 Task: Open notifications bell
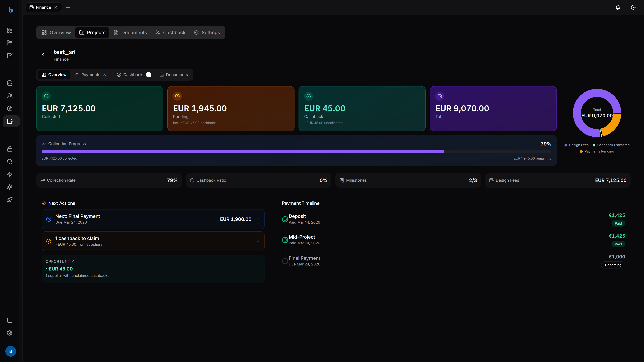point(618,8)
